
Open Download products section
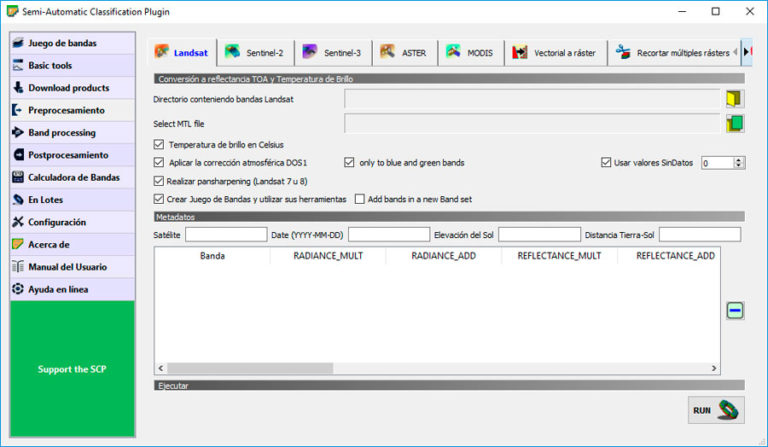[x=72, y=88]
